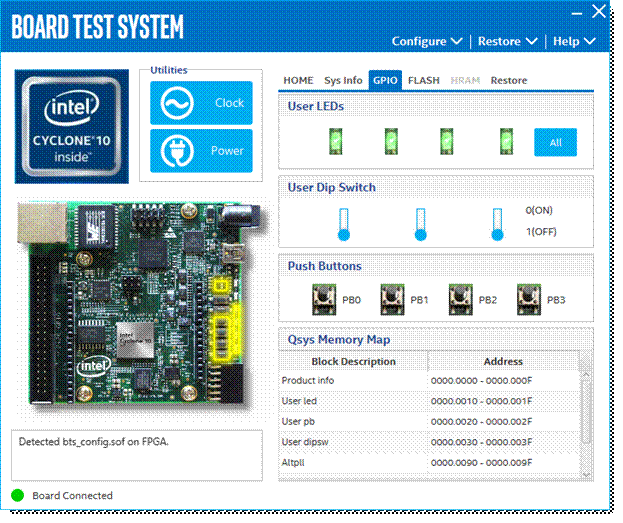The width and height of the screenshot is (623, 523).
Task: Select the Altpll row
Action: pos(429,463)
